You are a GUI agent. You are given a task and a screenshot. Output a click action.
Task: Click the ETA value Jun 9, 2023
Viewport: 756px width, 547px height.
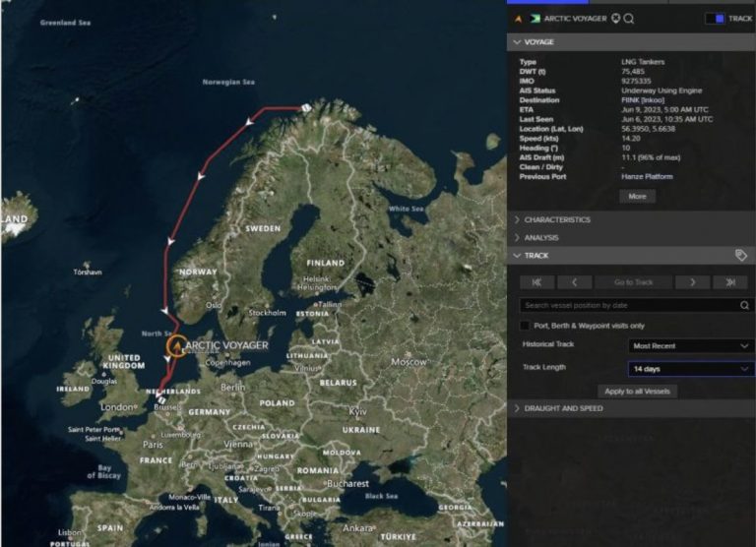tap(664, 109)
